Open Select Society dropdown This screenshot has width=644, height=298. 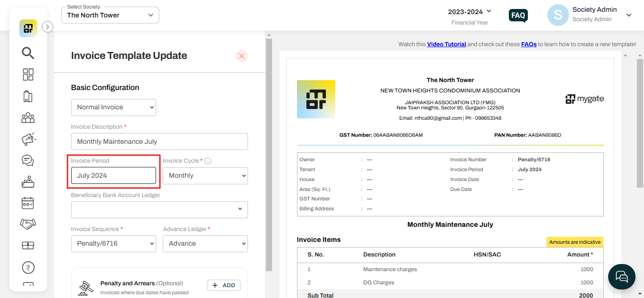110,15
